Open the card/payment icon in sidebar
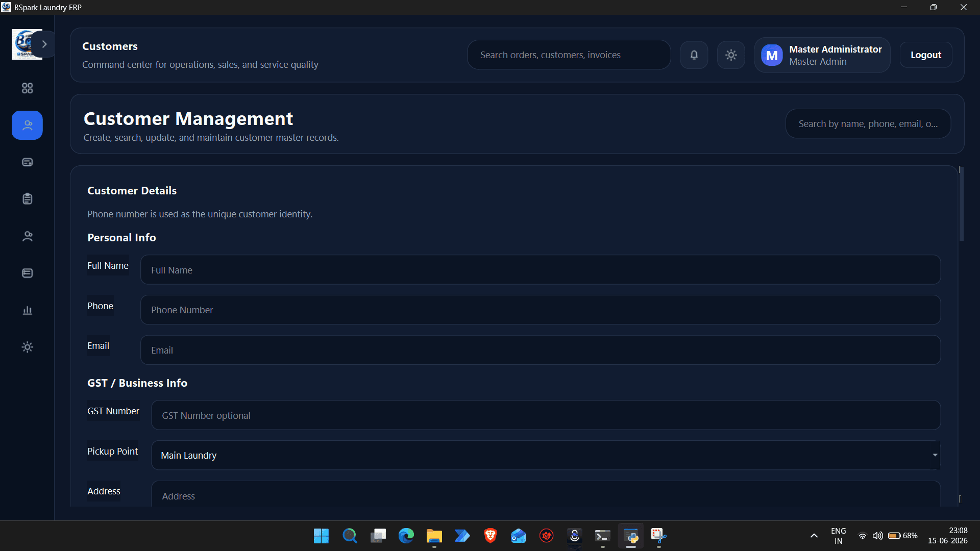This screenshot has width=980, height=551. (28, 162)
